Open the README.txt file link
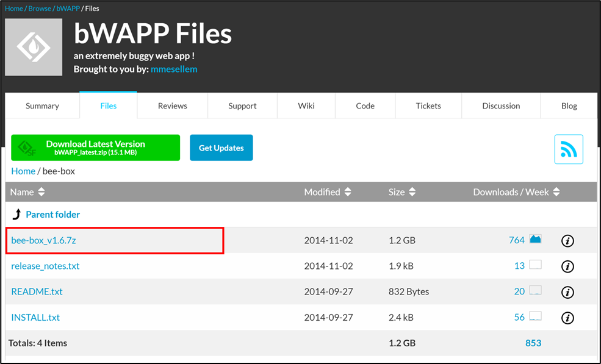Image resolution: width=601 pixels, height=364 pixels. 37,291
